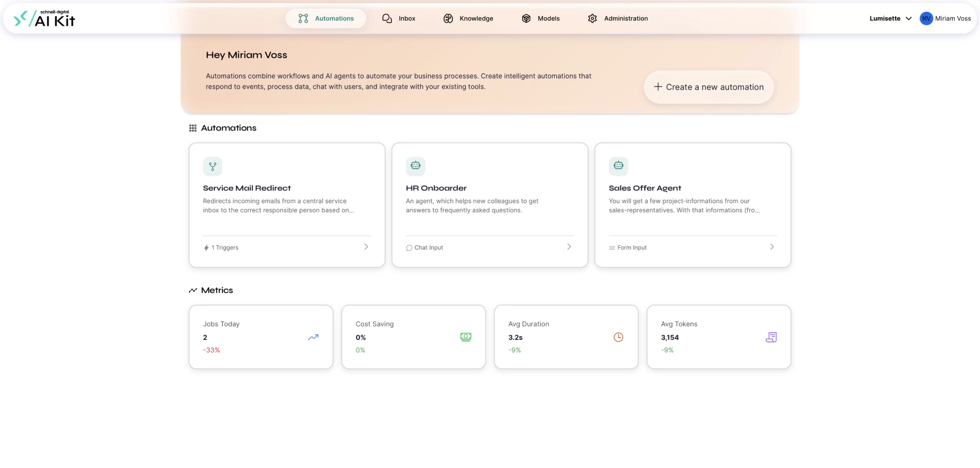The height and width of the screenshot is (468, 980).
Task: Select the Automations icon in the navigation bar
Action: (304, 18)
